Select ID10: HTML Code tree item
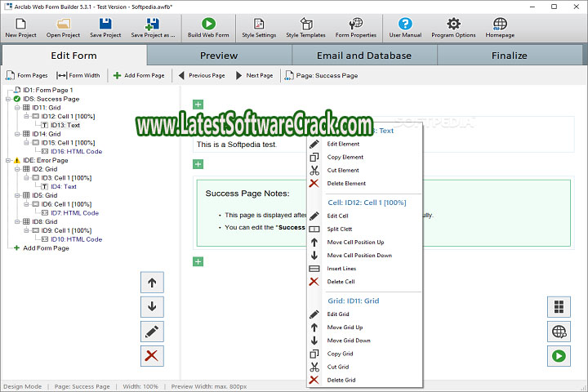The height and width of the screenshot is (392, 588). coord(77,239)
